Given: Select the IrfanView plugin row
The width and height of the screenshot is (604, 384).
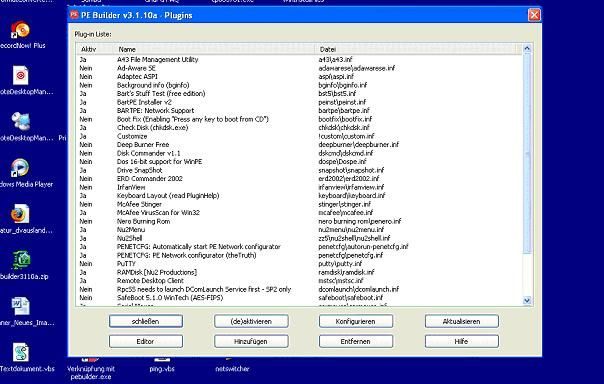Looking at the screenshot, I should pyautogui.click(x=299, y=187).
